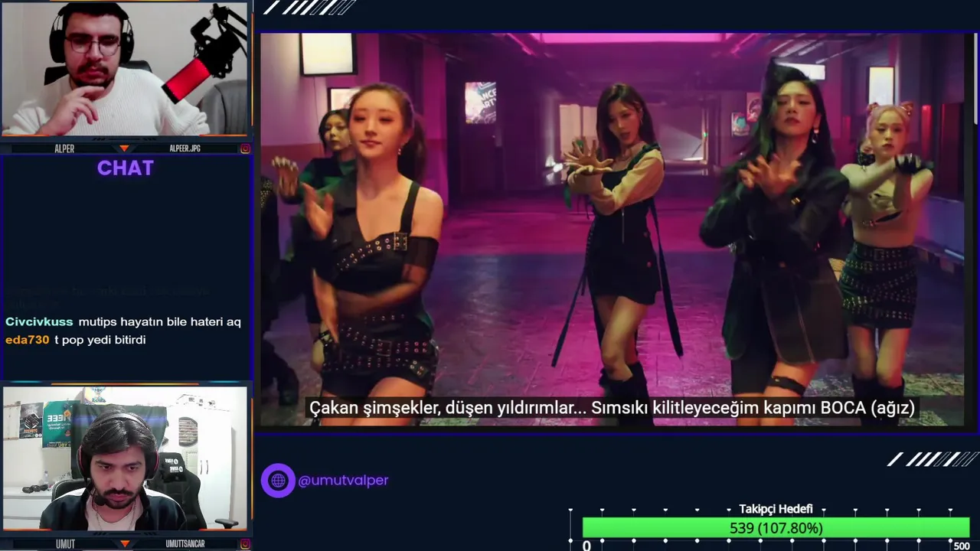Click chat username eda730
This screenshot has height=551, width=980.
pos(28,340)
